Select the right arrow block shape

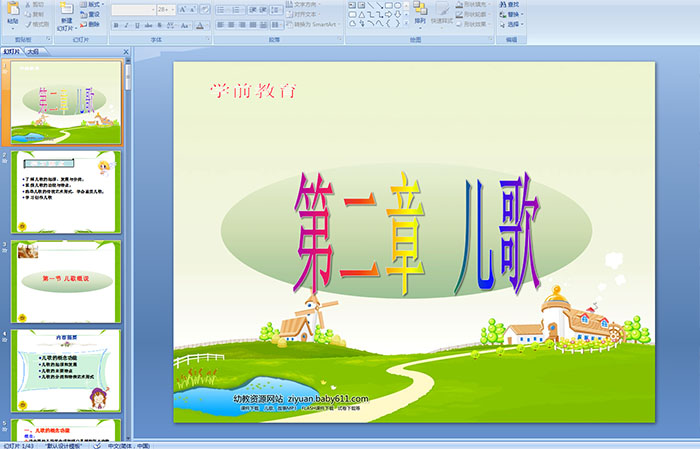coord(388,14)
